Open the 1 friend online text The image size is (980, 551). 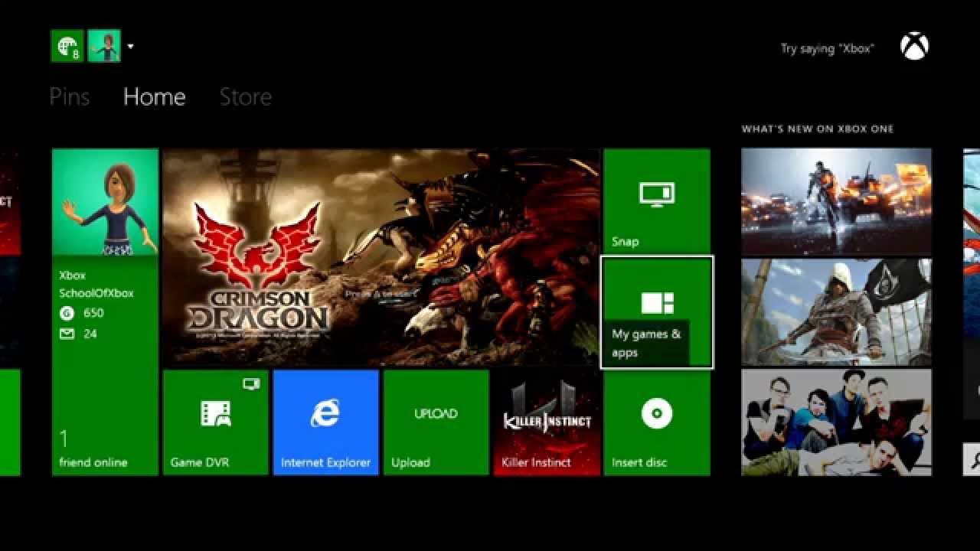click(93, 450)
